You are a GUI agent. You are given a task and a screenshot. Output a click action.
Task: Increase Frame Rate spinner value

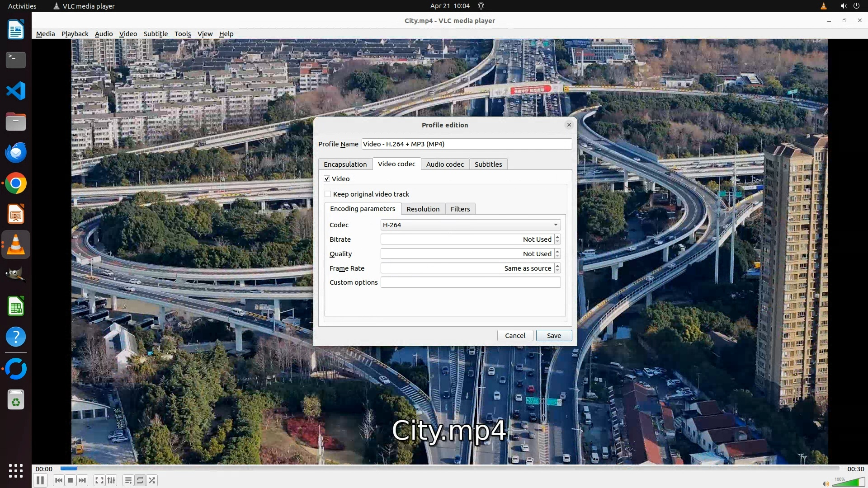[557, 266]
